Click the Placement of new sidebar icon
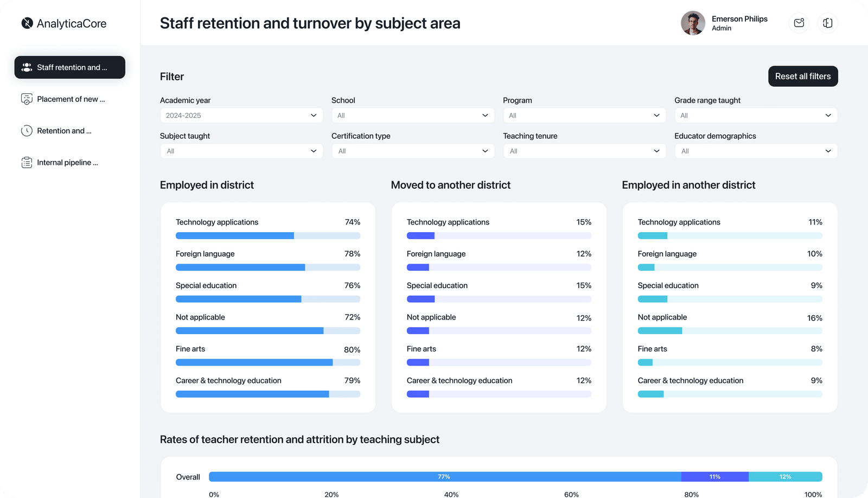868x498 pixels. [27, 99]
